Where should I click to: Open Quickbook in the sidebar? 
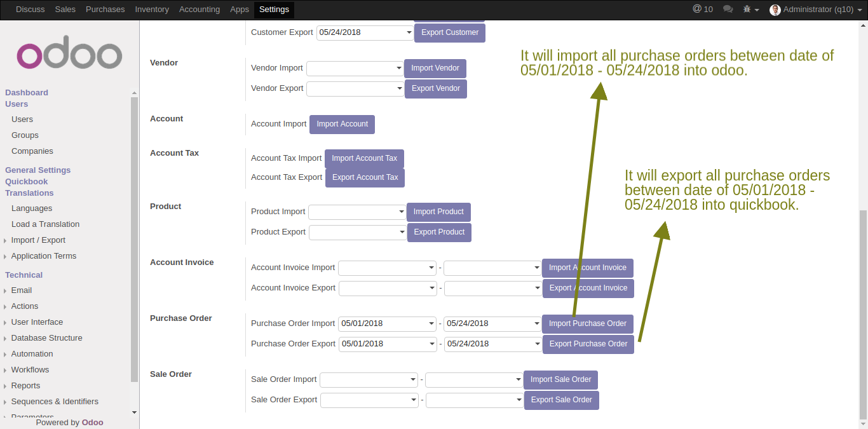coord(27,182)
